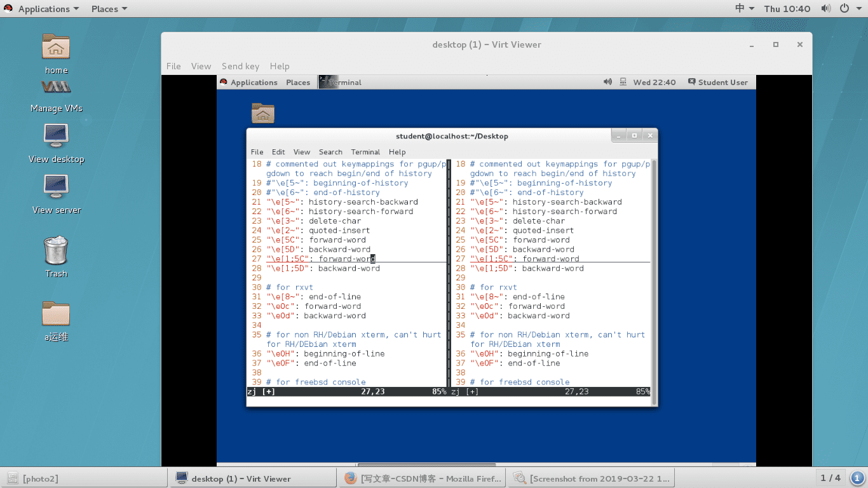The image size is (868, 488).
Task: Open the Search menu in the terminal
Action: pos(330,152)
